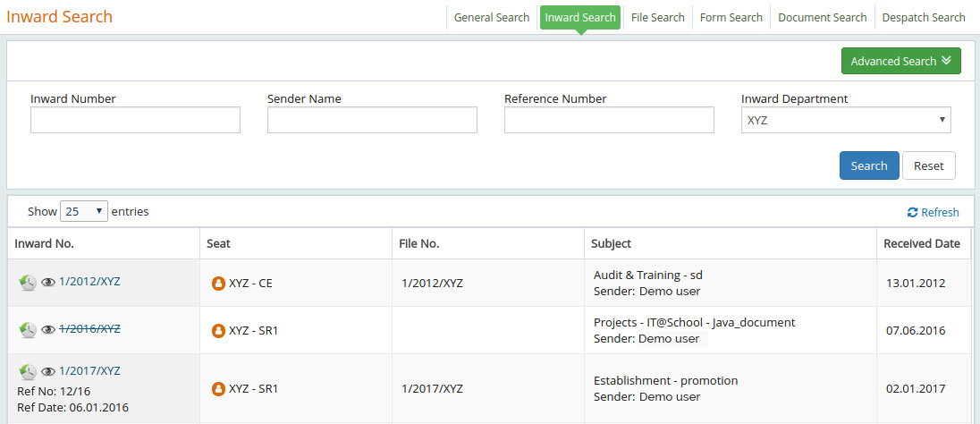Open inward record 1/2017/XYZ link
Image resolution: width=980 pixels, height=424 pixels.
89,371
